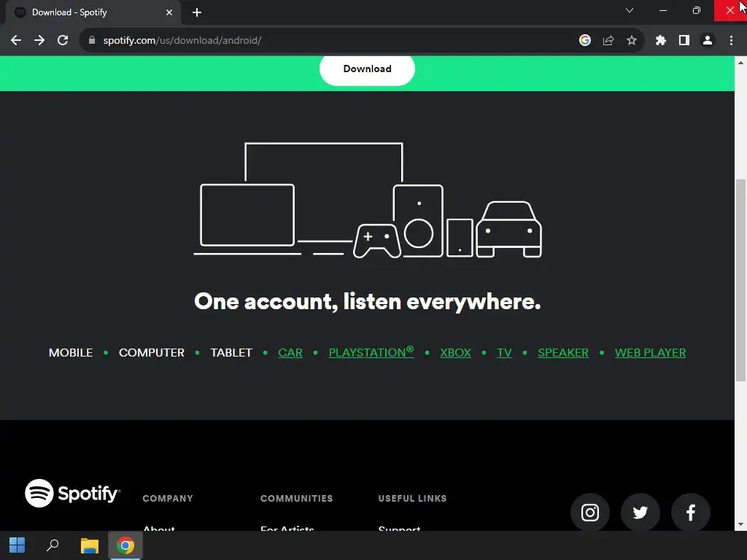
Task: Minimize the Chrome window
Action: (662, 10)
